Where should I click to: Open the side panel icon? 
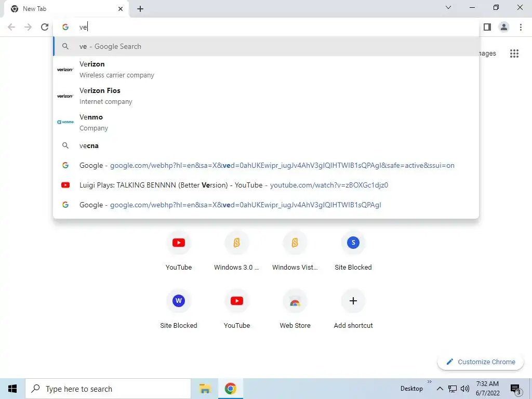click(487, 27)
